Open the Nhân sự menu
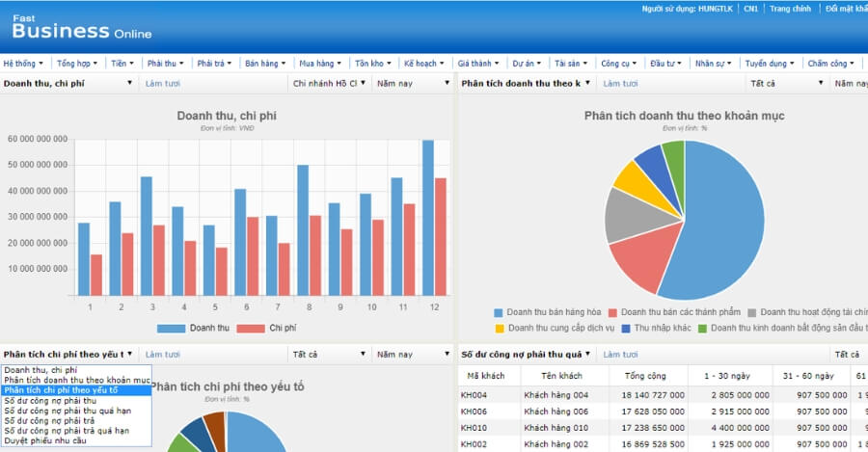The height and width of the screenshot is (452, 868). coord(714,64)
